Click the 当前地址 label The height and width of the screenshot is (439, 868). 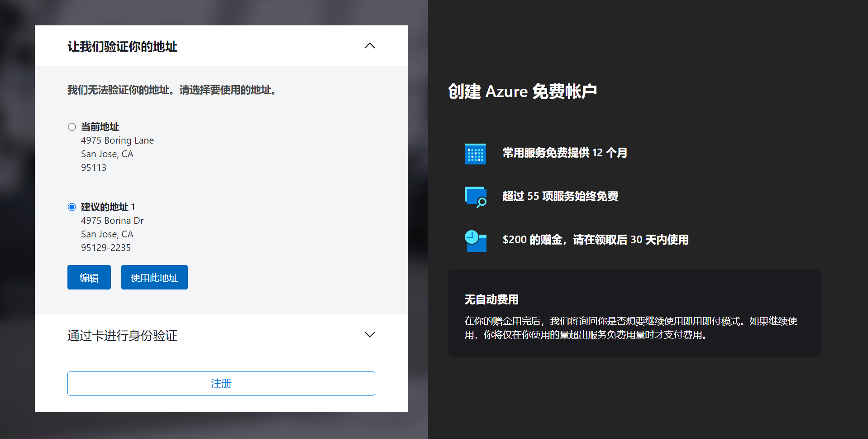coord(100,127)
